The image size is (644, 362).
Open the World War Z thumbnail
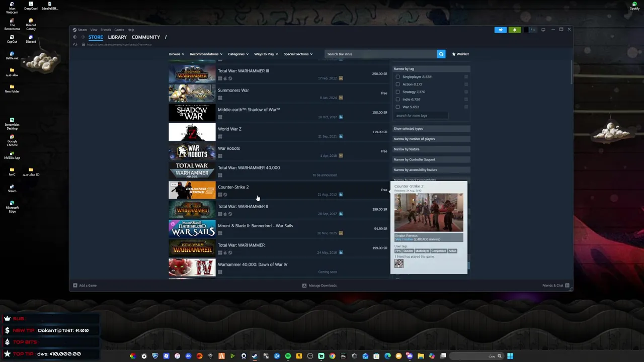click(192, 132)
